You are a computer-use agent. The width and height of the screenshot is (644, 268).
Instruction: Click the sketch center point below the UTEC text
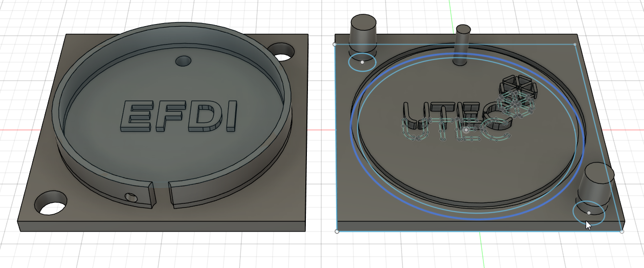(x=466, y=130)
